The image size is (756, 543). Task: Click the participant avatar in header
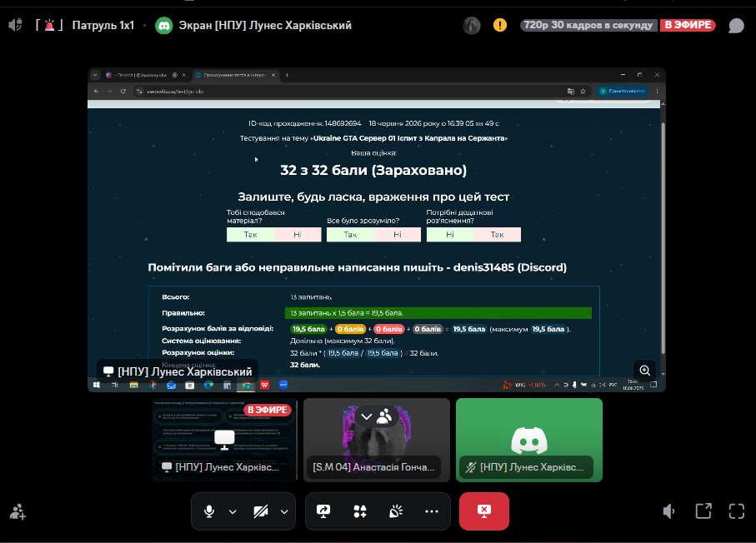[x=472, y=25]
